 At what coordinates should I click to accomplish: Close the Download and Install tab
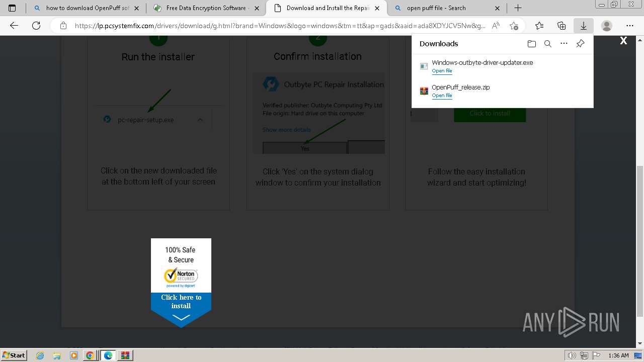tap(377, 8)
